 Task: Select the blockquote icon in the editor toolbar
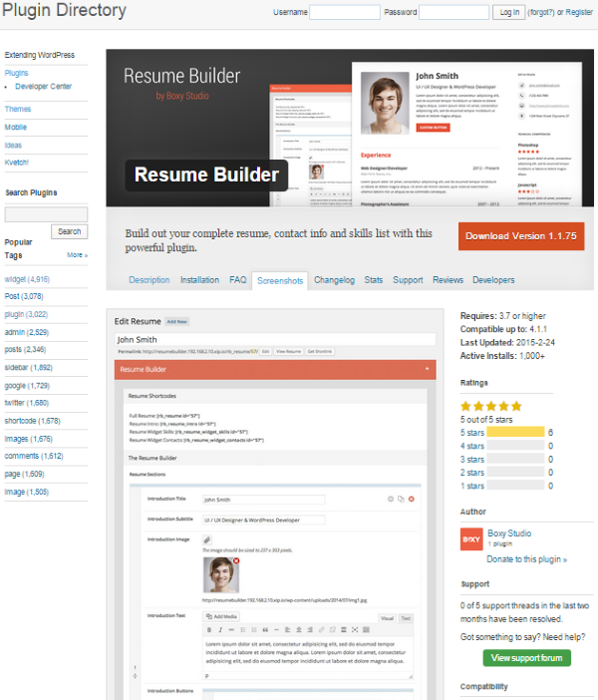[x=265, y=629]
